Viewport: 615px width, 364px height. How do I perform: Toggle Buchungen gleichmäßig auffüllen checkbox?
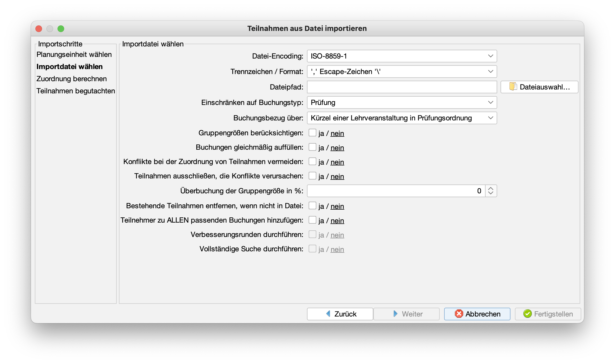[x=312, y=147]
